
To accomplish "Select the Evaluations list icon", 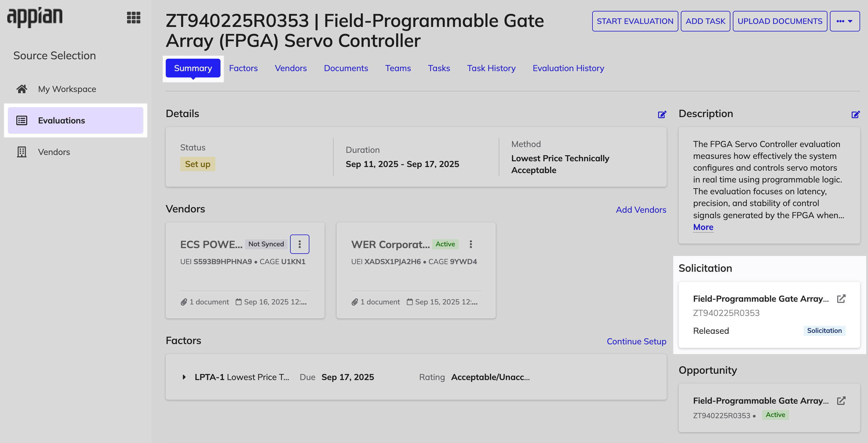I will (x=22, y=120).
